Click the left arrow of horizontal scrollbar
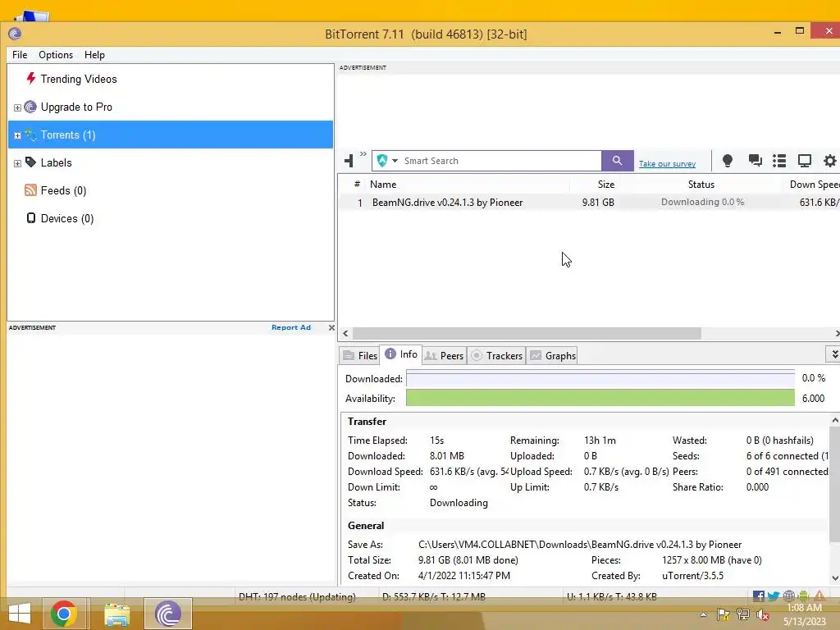The width and height of the screenshot is (840, 630). pyautogui.click(x=345, y=333)
